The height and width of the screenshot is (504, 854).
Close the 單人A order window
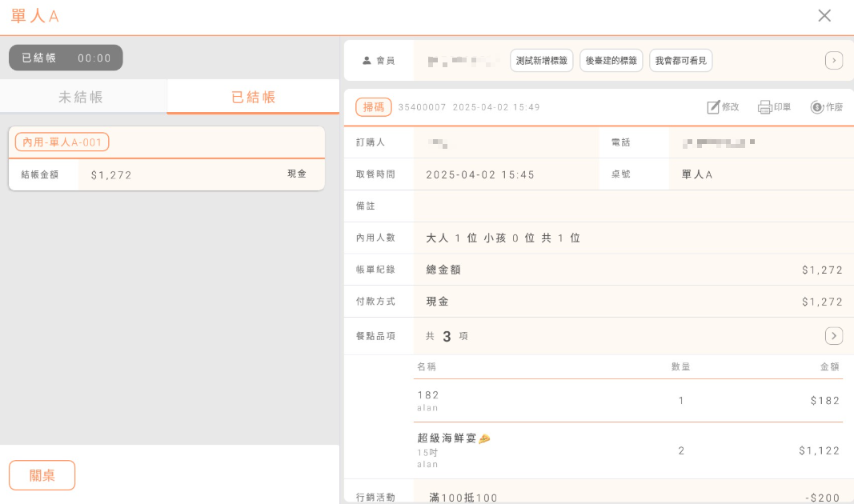[824, 16]
